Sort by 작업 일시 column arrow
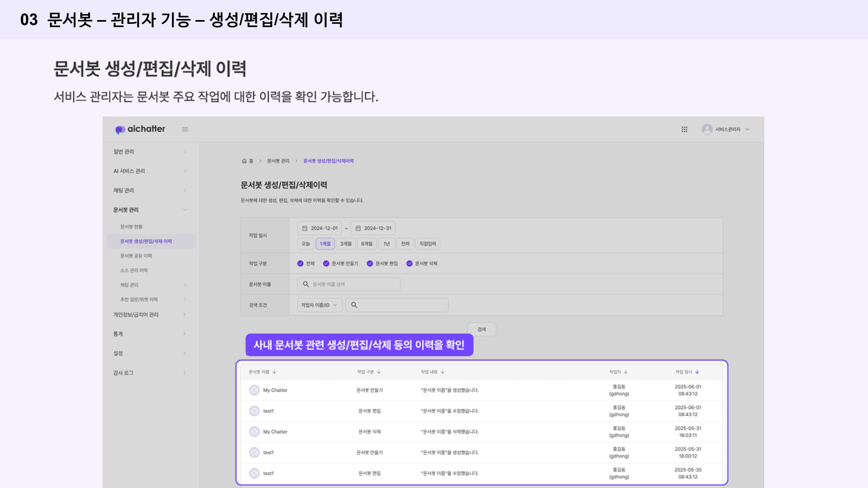868x488 pixels. [697, 372]
